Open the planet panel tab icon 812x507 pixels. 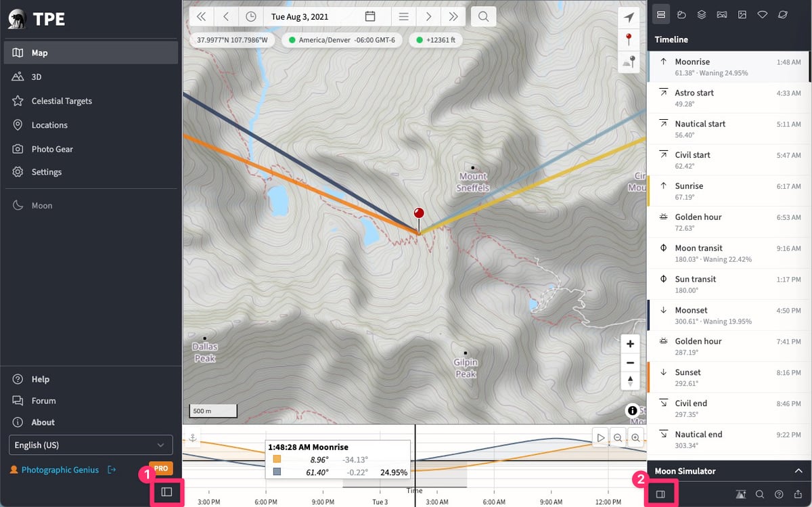[x=783, y=14]
